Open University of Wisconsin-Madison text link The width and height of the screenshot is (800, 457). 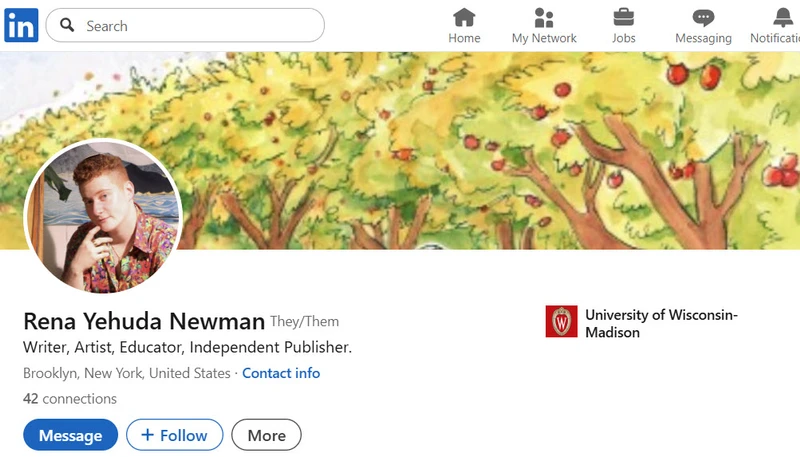(660, 323)
